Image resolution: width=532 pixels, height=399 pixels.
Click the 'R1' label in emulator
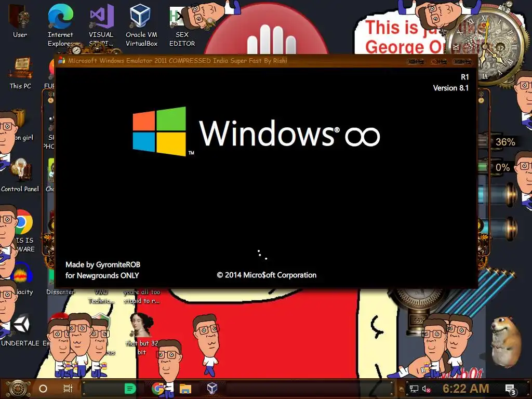pos(464,77)
